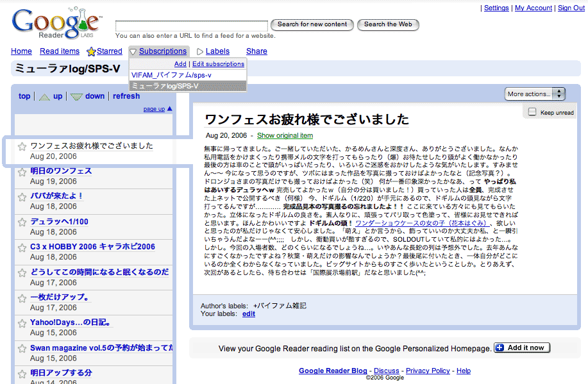588x384 pixels.
Task: Star the ワンフェスお疲れ様でございました item
Action: 22,147
